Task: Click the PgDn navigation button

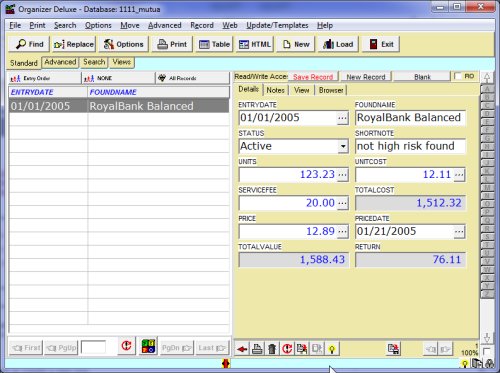Action: 176,348
